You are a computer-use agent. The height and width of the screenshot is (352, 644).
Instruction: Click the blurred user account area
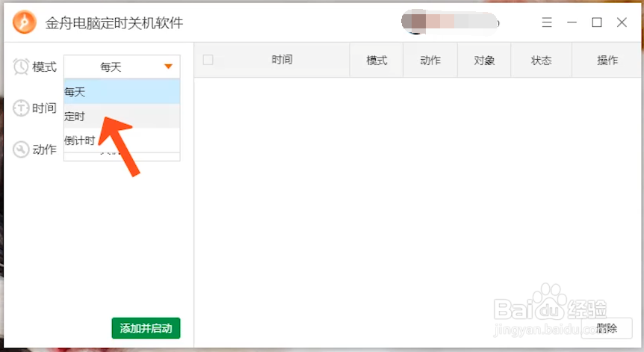[451, 22]
